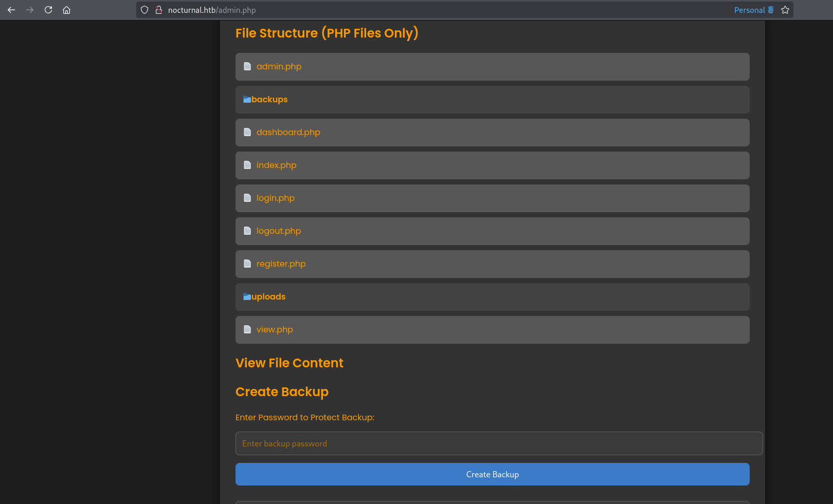View the view.php file content

click(275, 329)
